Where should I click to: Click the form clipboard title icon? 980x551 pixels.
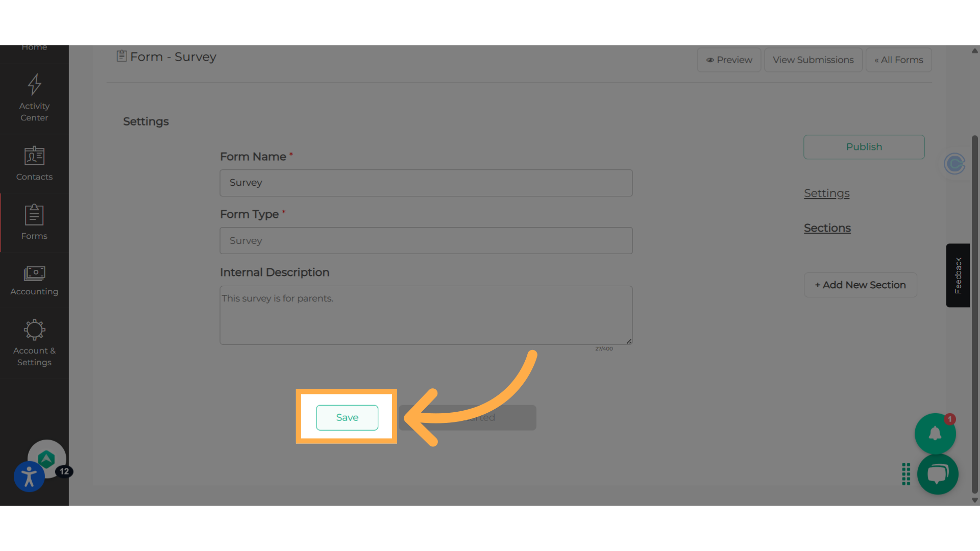pos(121,56)
